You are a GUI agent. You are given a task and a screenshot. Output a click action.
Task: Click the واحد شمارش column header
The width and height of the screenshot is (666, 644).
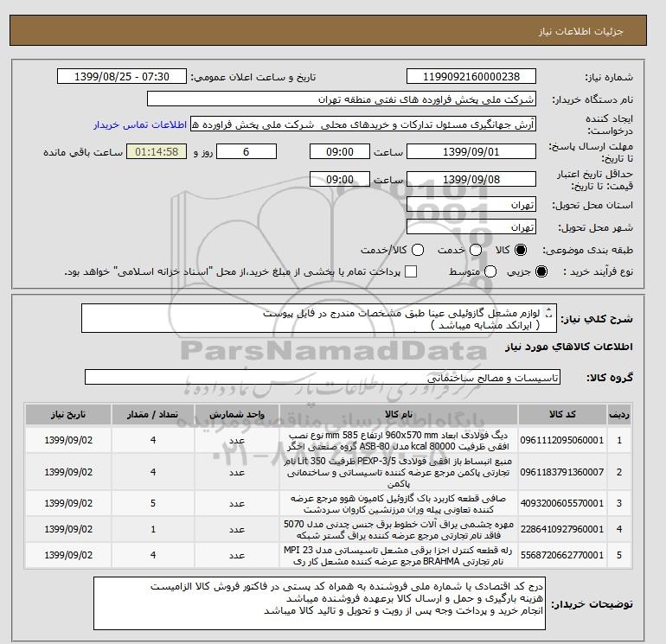click(237, 414)
